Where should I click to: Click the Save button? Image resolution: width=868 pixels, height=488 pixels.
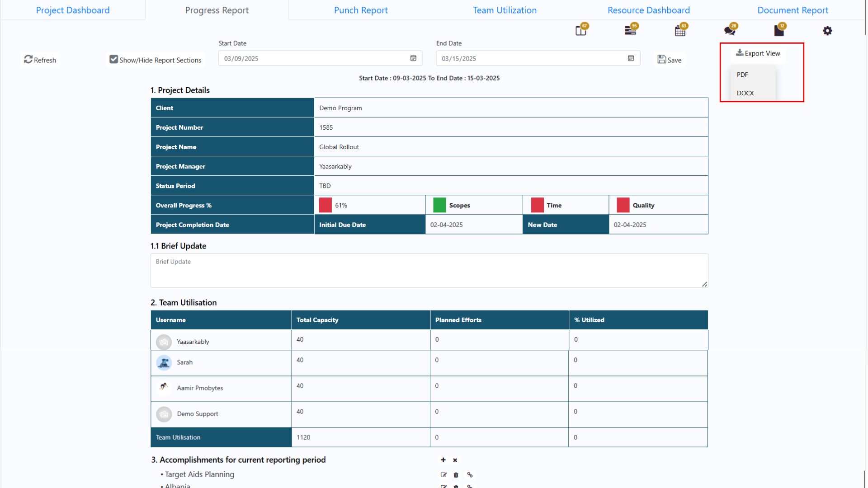point(670,60)
